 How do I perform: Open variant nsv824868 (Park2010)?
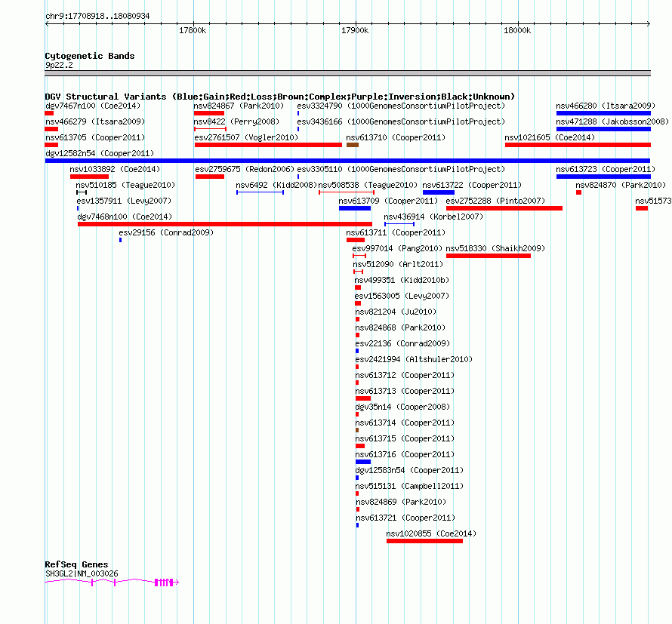[x=400, y=327]
